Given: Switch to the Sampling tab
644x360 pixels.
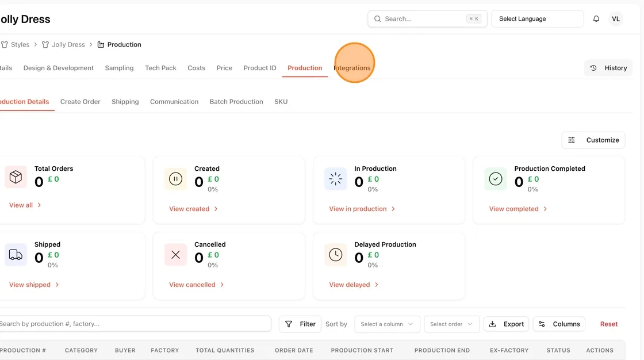Looking at the screenshot, I should coord(119,68).
